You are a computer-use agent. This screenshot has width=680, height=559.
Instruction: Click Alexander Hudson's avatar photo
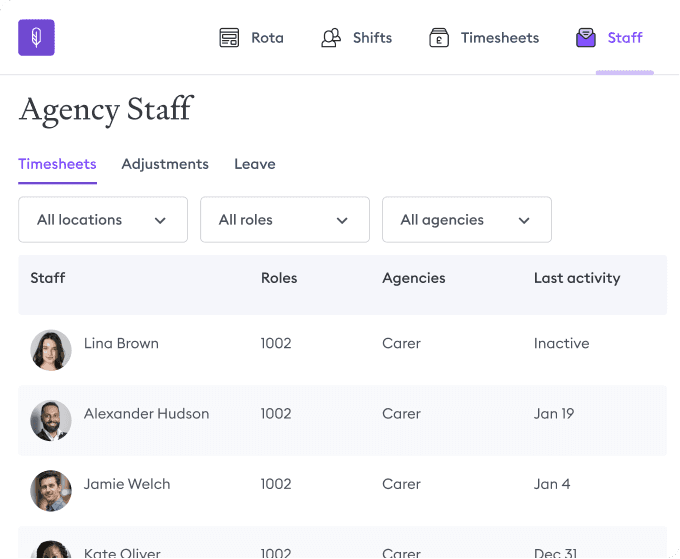click(51, 420)
